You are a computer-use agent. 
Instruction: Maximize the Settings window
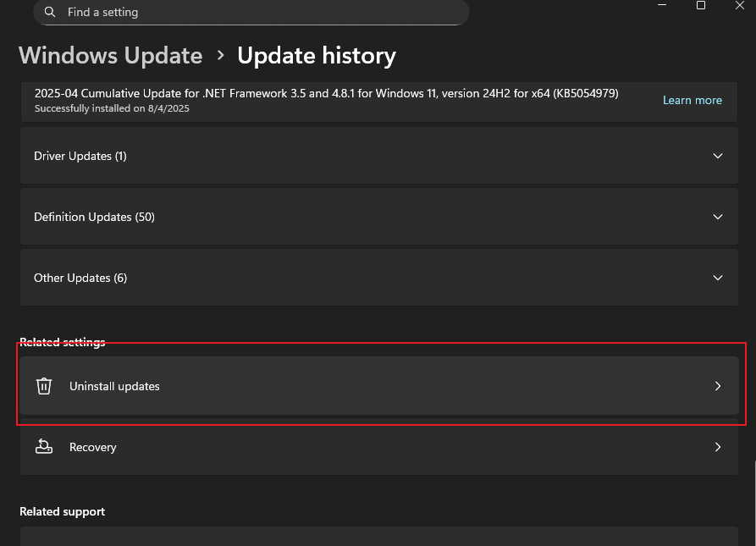click(x=701, y=6)
